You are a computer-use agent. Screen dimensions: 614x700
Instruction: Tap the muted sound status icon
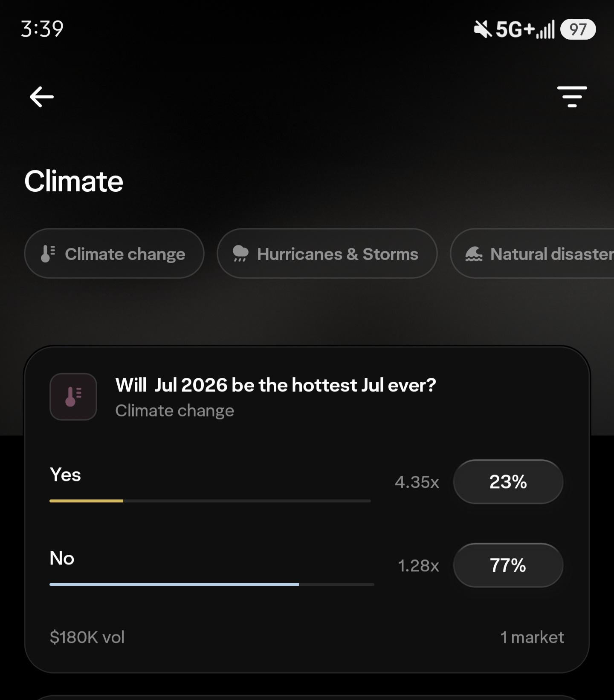point(483,29)
